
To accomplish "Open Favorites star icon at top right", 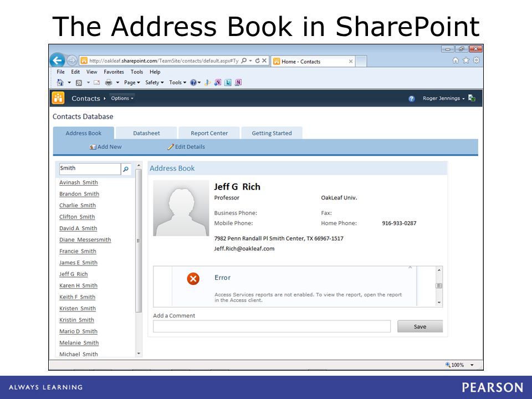I will click(x=466, y=60).
